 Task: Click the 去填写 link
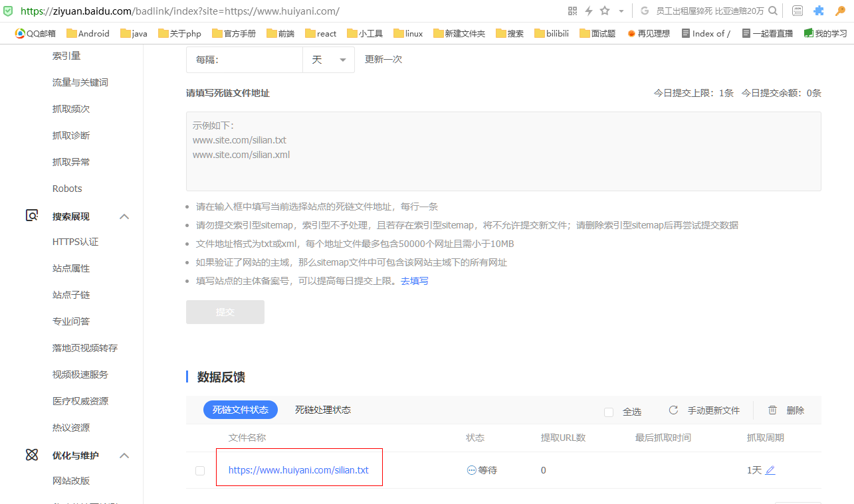point(415,281)
